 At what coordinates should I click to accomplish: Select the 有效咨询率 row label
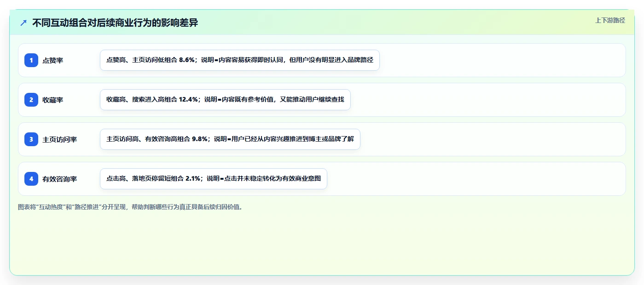coord(60,179)
